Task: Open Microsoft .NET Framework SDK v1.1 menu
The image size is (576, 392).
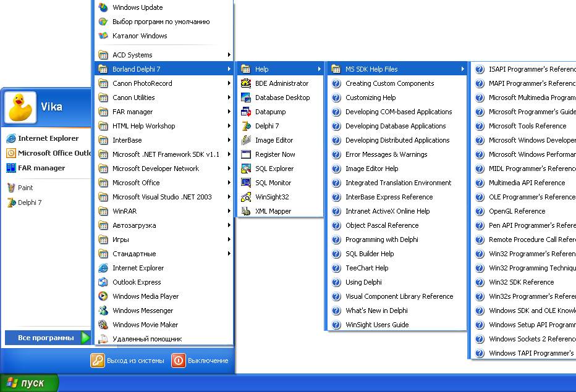Action: (x=164, y=154)
